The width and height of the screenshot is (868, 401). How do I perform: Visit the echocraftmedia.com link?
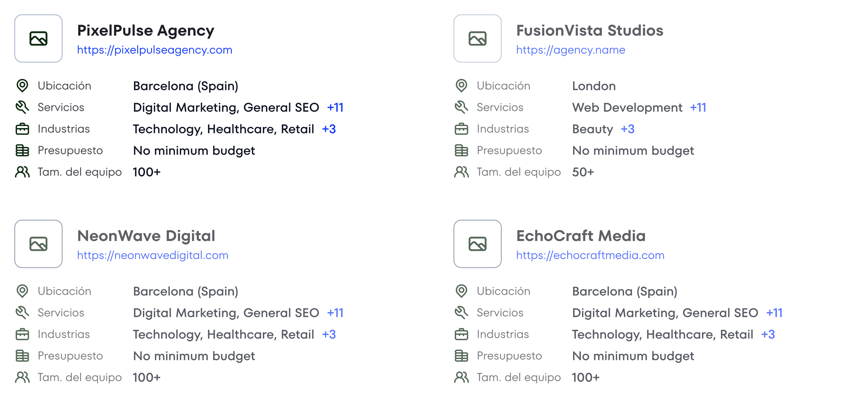590,255
